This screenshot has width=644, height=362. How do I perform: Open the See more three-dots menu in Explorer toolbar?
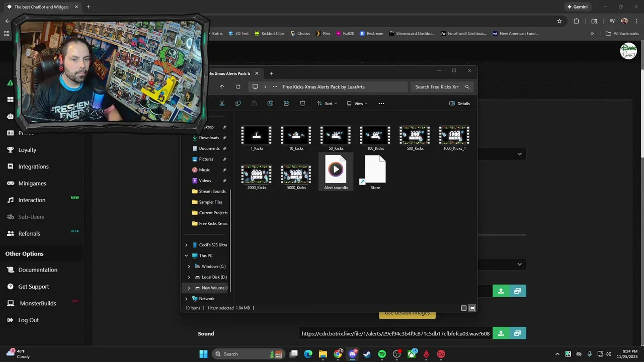coord(381,104)
